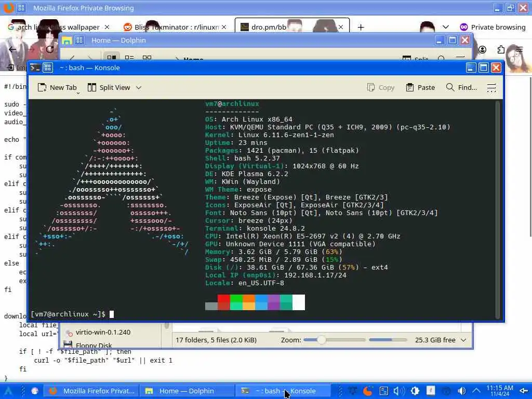This screenshot has width=532, height=399.
Task: Open Firefox account icon
Action: tap(482, 49)
